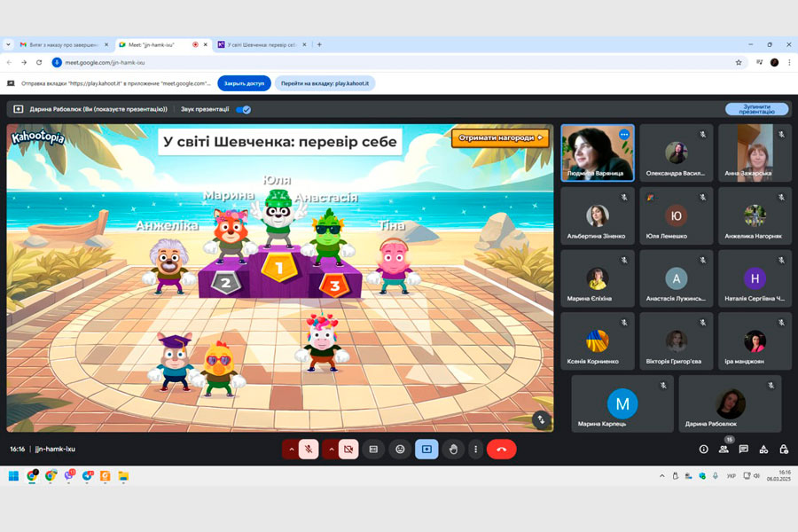Click Марина Єліхіна participant tile
Screen dimensions: 798x532
[598, 278]
